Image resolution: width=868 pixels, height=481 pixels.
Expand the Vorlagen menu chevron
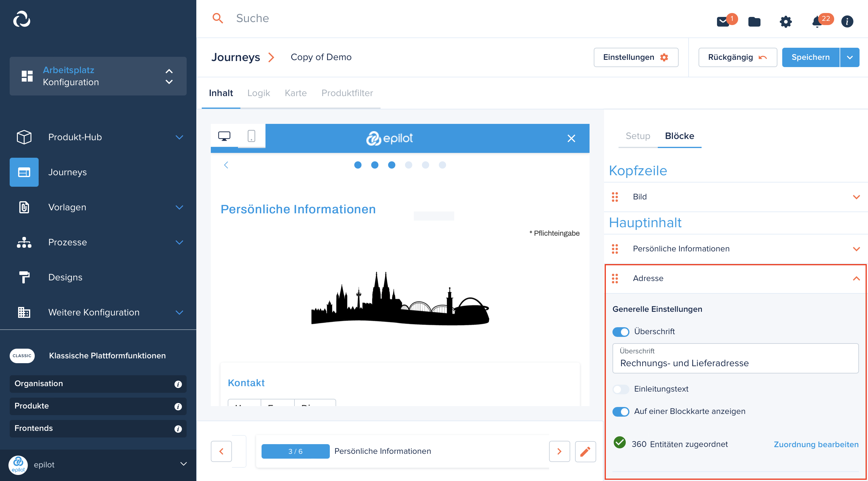pyautogui.click(x=179, y=207)
